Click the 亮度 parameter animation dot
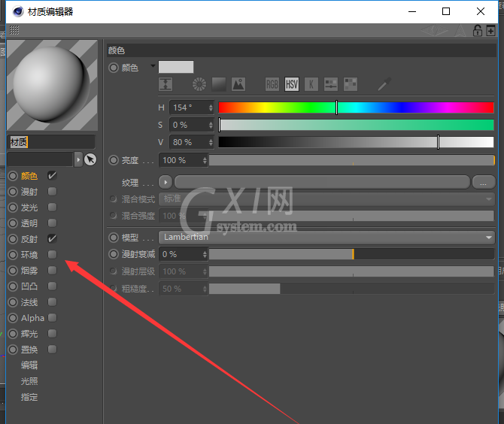 [114, 160]
